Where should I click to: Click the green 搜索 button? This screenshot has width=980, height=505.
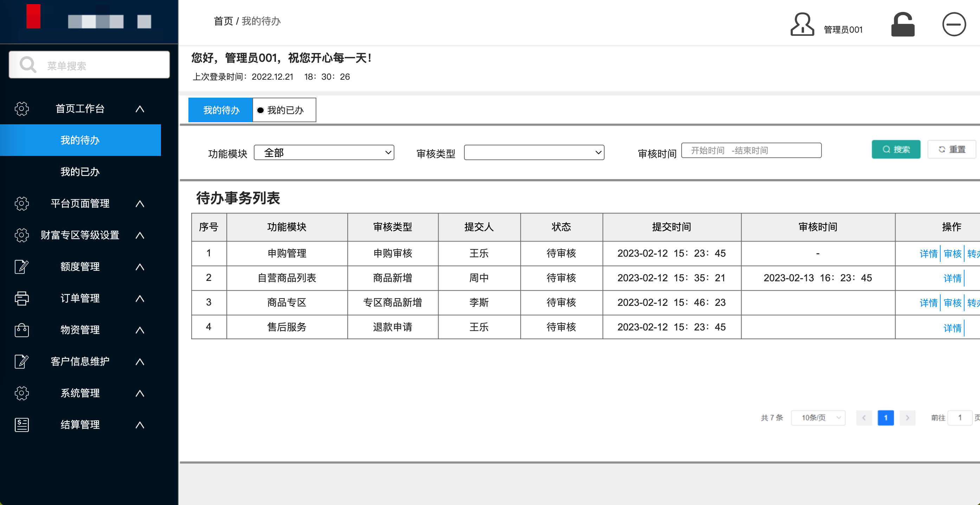(x=896, y=149)
